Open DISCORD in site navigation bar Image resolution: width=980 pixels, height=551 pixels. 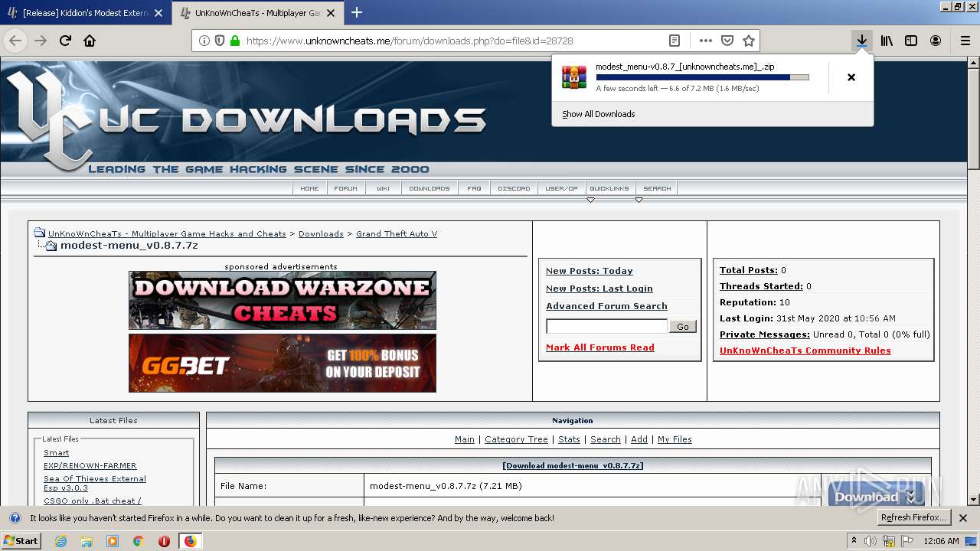click(x=514, y=188)
